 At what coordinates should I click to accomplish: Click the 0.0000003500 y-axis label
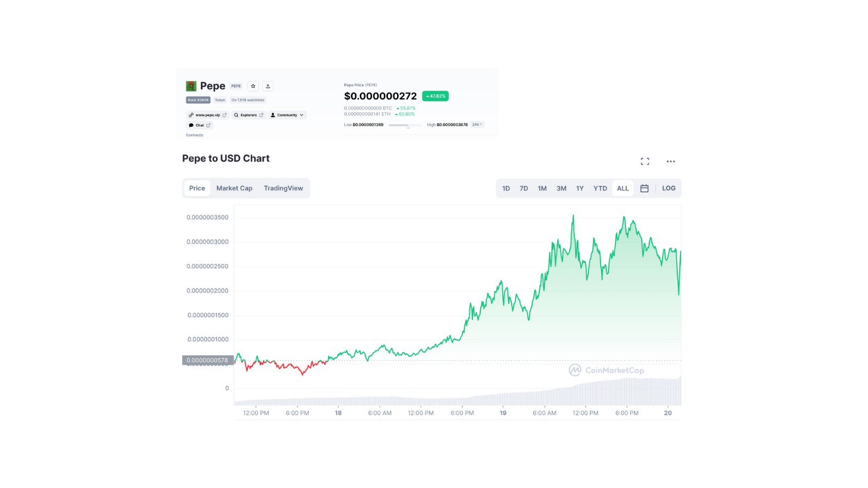point(207,217)
